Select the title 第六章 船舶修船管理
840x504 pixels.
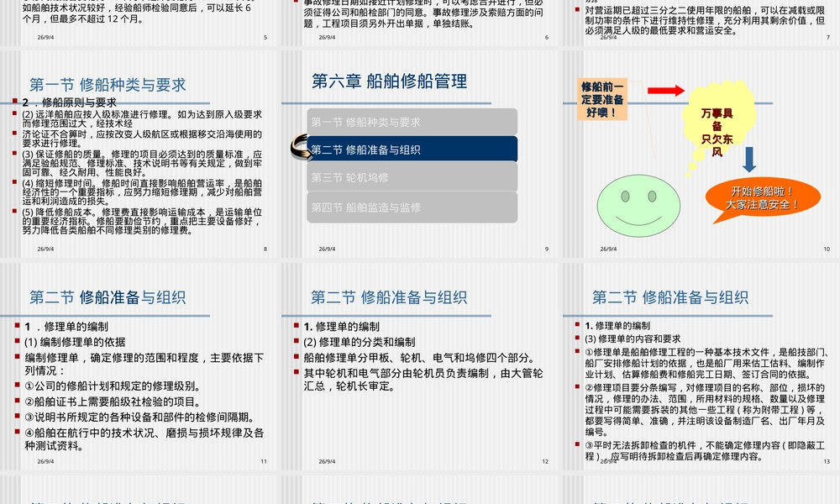390,81
